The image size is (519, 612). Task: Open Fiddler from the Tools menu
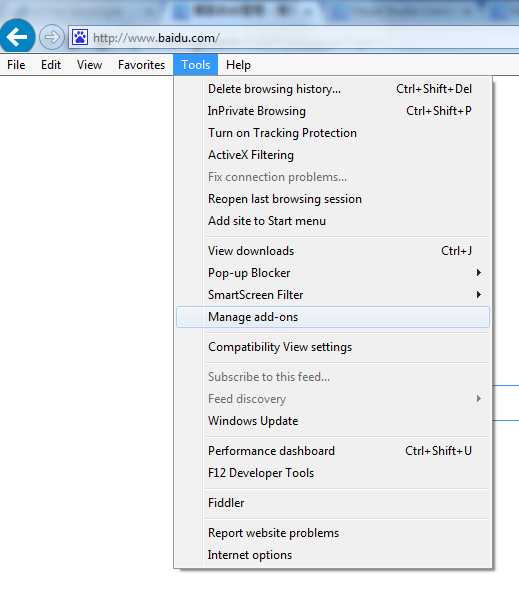(x=332, y=503)
